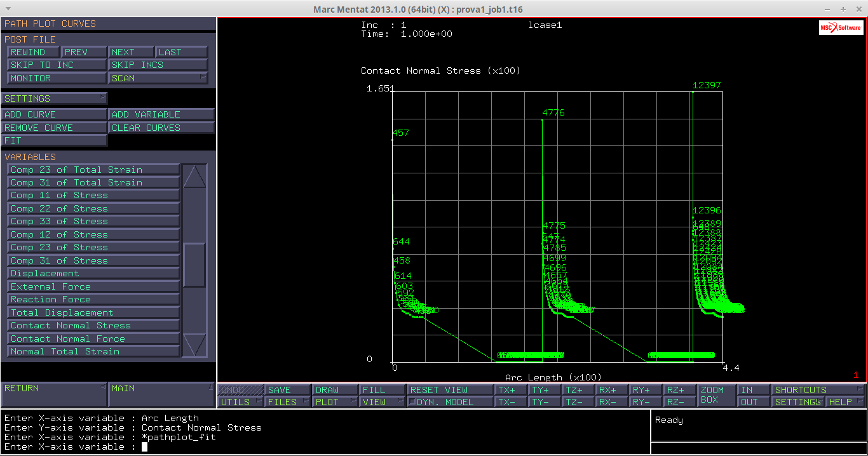
Task: Open the VIEW popup menu
Action: coord(383,402)
